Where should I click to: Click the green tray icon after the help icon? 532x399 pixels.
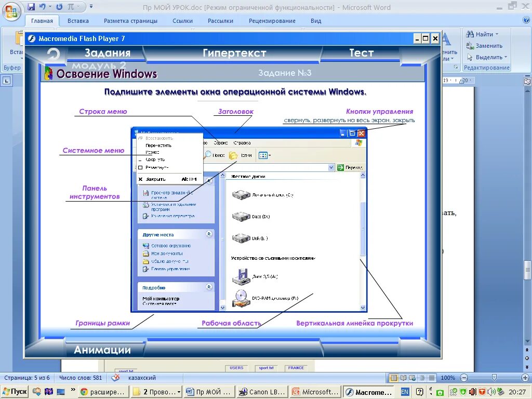440,393
